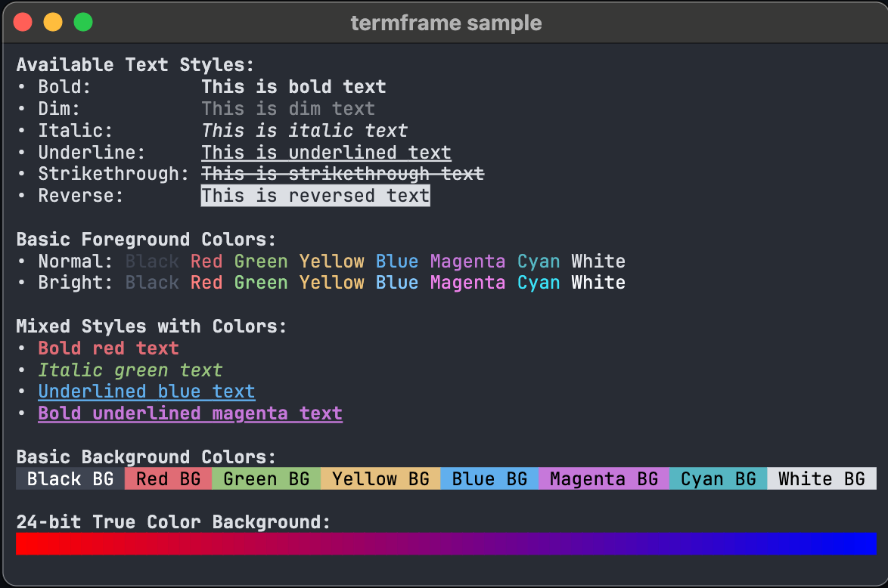Screen dimensions: 888x588
Task: Click the 'termframe sample' window title
Action: pos(446,23)
